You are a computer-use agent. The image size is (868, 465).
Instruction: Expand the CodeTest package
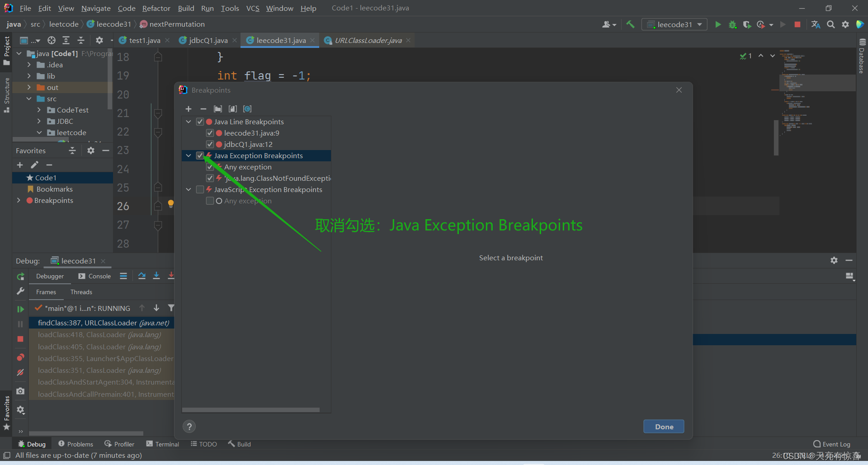pos(39,110)
